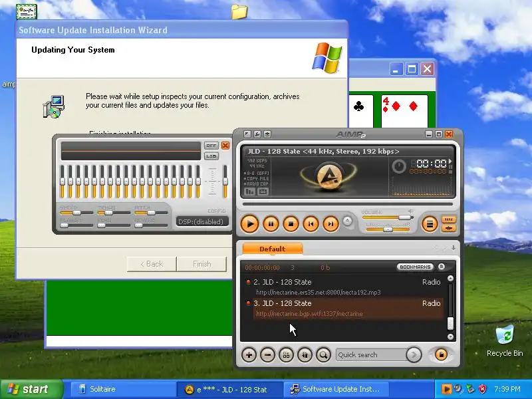Open equalizer presets LIB button
Image resolution: width=532 pixels, height=399 pixels.
tap(211, 156)
